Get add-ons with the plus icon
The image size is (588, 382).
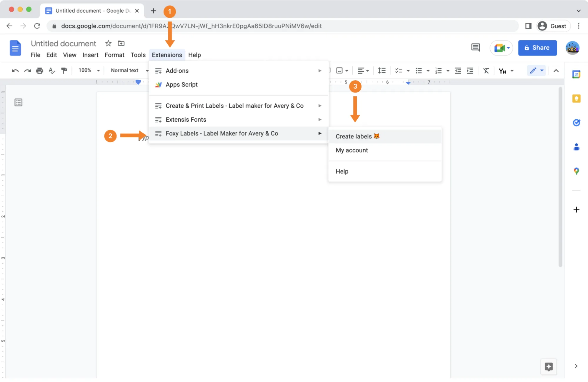point(576,210)
